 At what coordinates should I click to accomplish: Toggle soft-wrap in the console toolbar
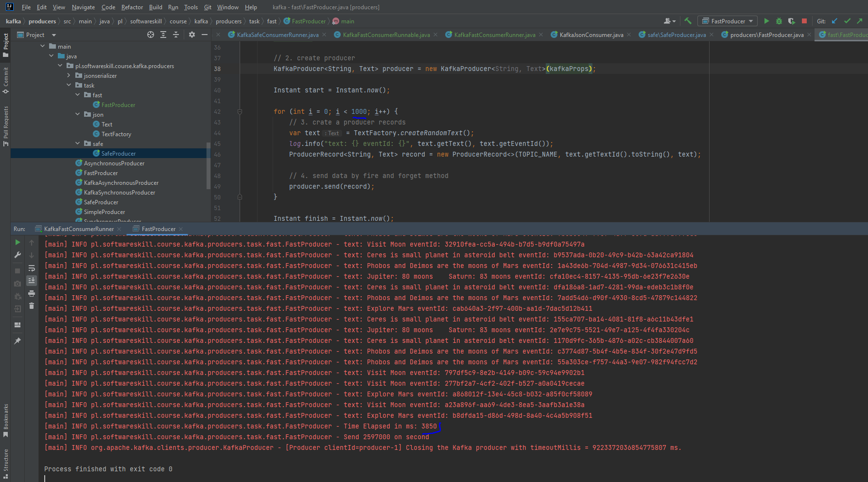click(32, 269)
